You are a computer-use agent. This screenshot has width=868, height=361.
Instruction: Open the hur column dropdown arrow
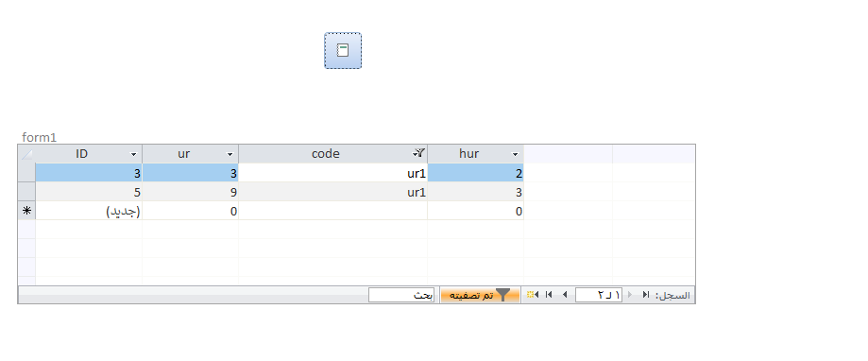click(x=515, y=154)
